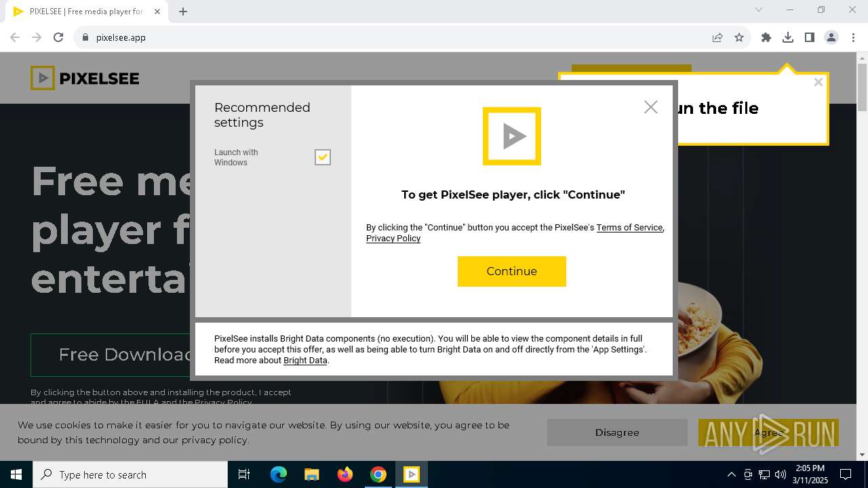Image resolution: width=868 pixels, height=488 pixels.
Task: Open a new browser tab
Action: coord(183,11)
